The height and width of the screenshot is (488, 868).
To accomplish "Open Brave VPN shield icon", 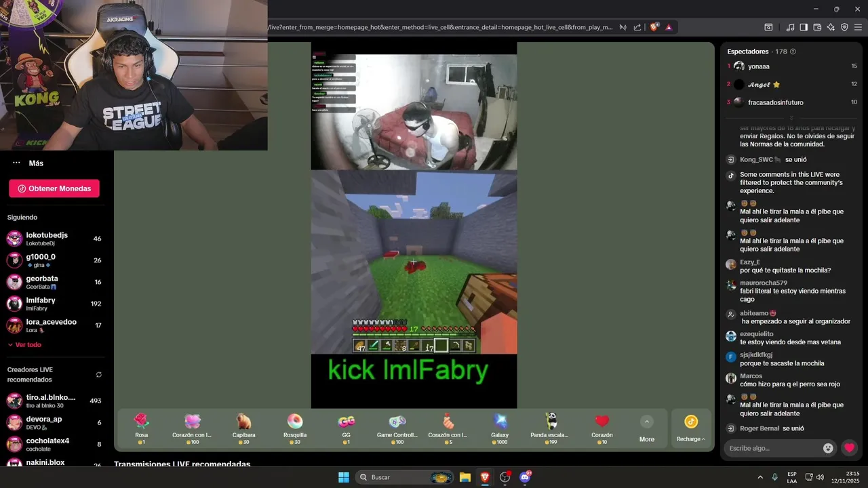I will pos(844,27).
